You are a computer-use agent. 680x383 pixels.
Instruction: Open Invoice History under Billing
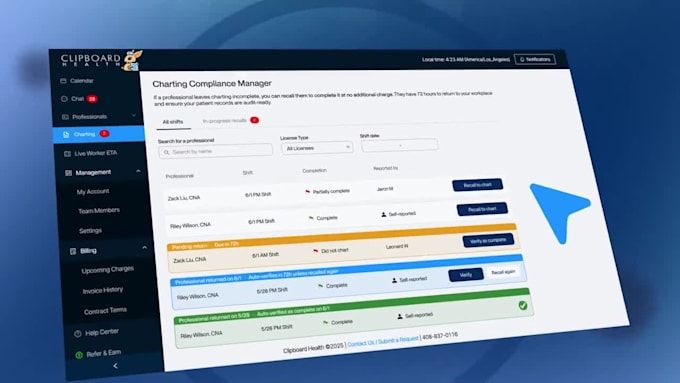(103, 290)
